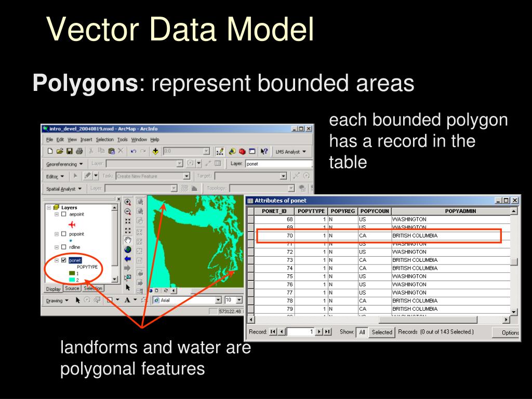This screenshot has height=399, width=532.
Task: Switch to the Display tab
Action: [x=54, y=289]
